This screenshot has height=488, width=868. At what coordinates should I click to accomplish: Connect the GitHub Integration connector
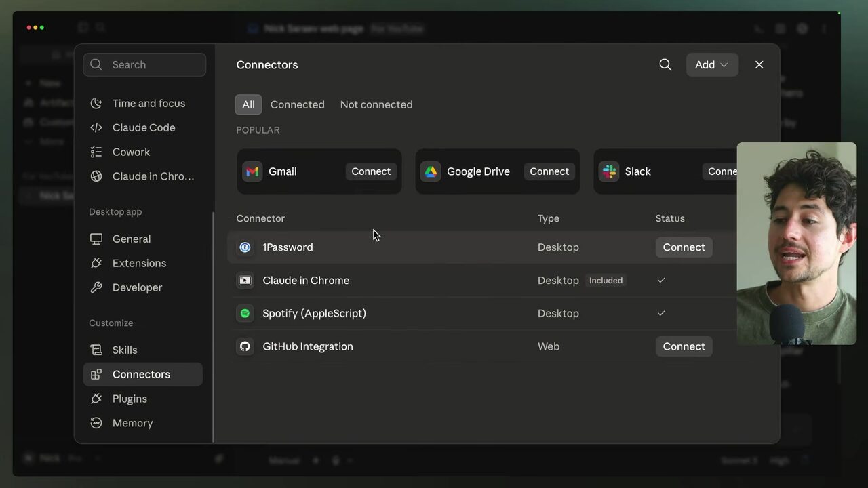click(684, 346)
